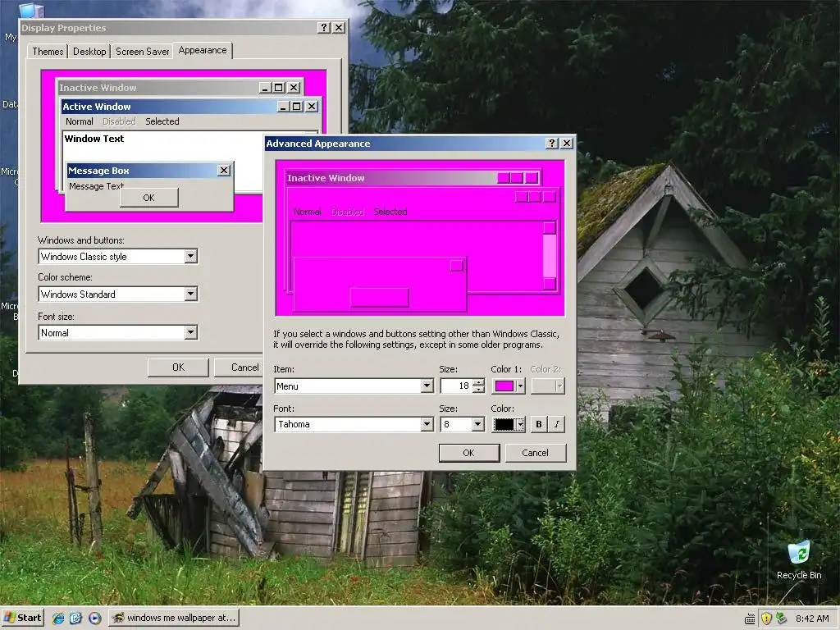The width and height of the screenshot is (840, 630).
Task: Click the yellow security shield tray icon
Action: tap(766, 619)
